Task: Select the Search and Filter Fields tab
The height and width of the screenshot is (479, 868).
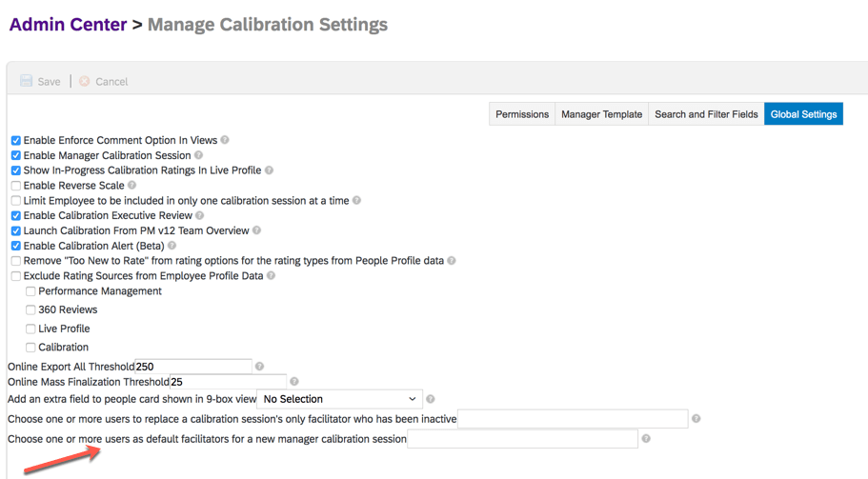Action: (x=706, y=114)
